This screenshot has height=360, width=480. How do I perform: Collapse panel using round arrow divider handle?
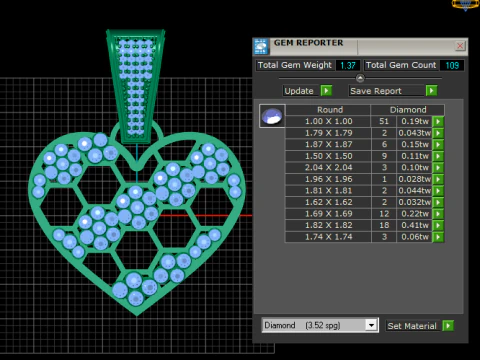point(360,78)
